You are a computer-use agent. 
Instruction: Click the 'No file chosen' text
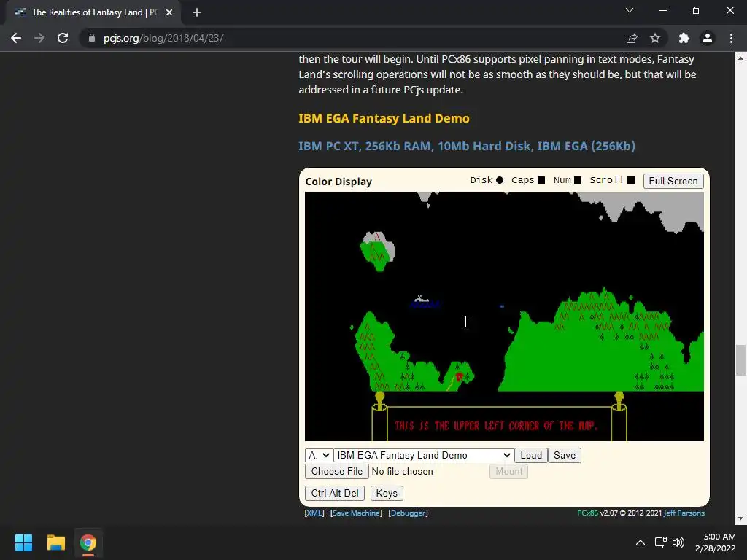[x=403, y=472]
